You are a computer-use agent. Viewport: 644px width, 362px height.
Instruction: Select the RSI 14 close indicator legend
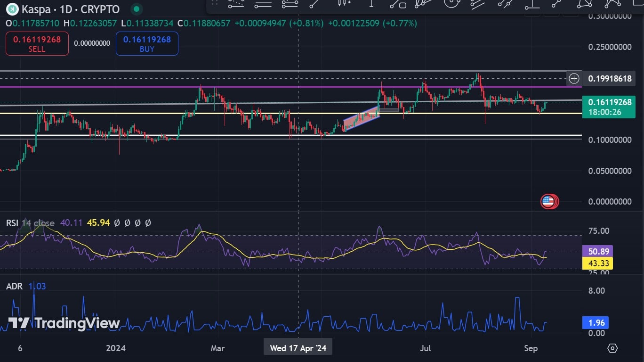tap(30, 223)
